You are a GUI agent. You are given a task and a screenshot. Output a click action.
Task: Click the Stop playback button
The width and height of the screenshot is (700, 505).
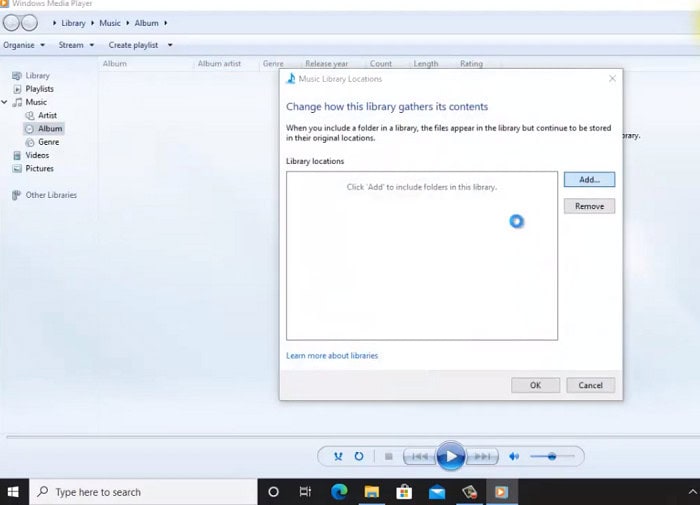[388, 456]
